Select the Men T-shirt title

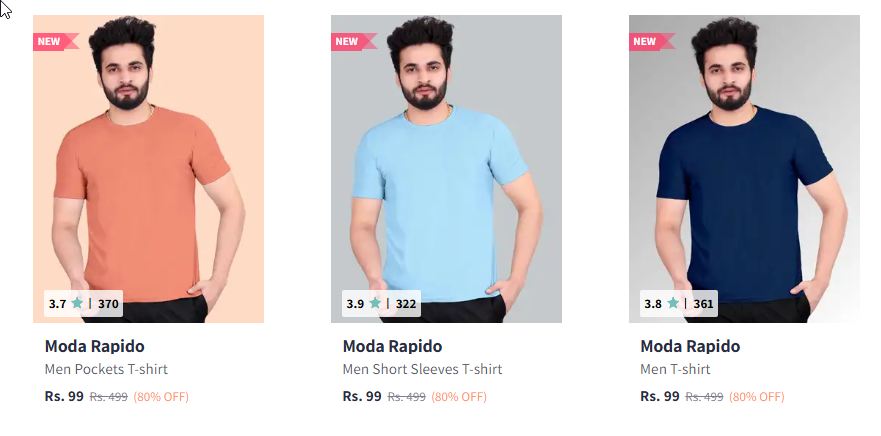pos(675,369)
